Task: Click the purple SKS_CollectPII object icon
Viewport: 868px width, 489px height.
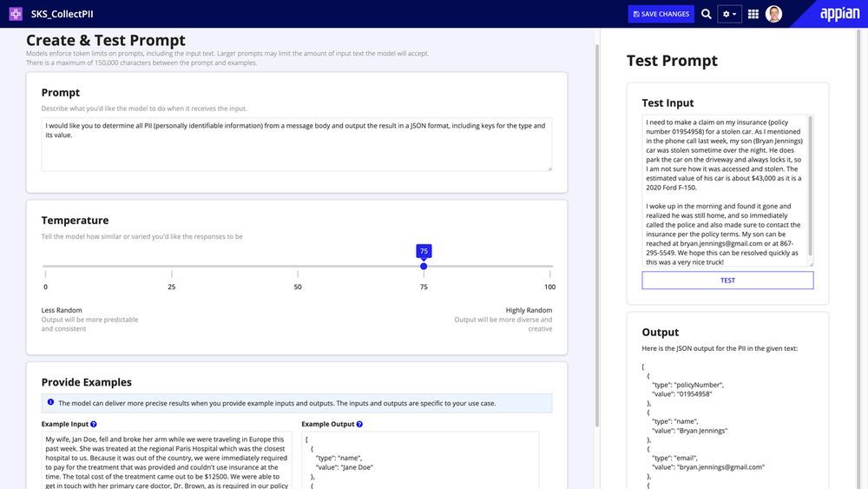Action: [x=16, y=14]
